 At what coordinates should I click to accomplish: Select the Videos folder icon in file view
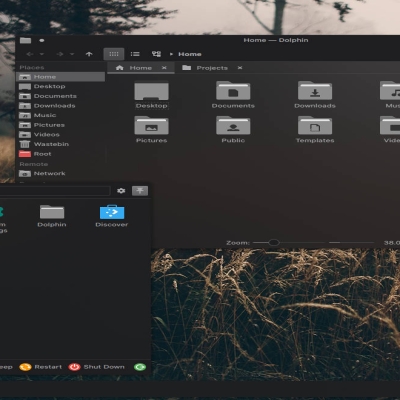tap(390, 125)
